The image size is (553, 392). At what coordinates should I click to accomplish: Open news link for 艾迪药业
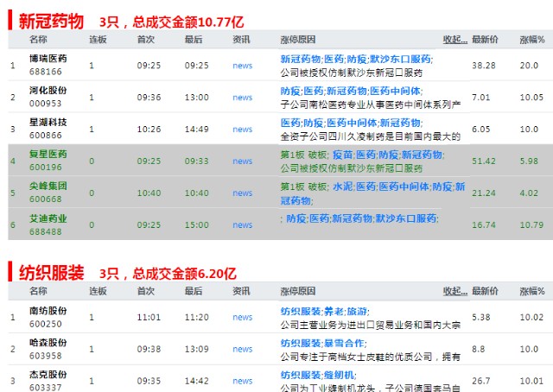(242, 224)
